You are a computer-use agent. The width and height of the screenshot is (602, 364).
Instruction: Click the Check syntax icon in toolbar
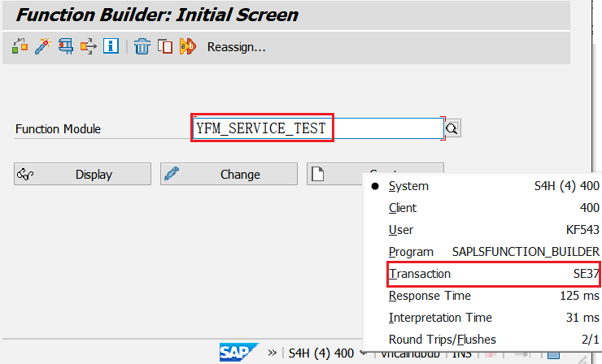click(x=20, y=46)
